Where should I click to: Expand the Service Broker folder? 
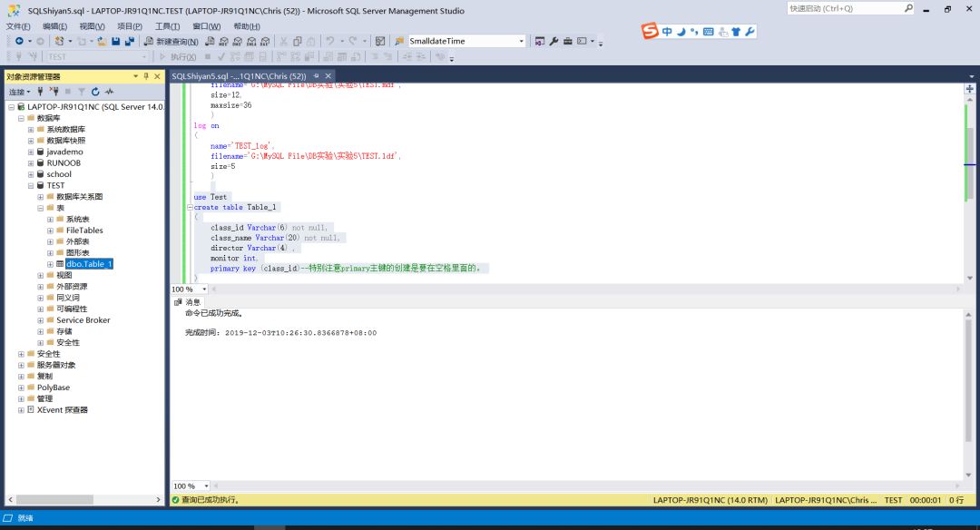[41, 320]
